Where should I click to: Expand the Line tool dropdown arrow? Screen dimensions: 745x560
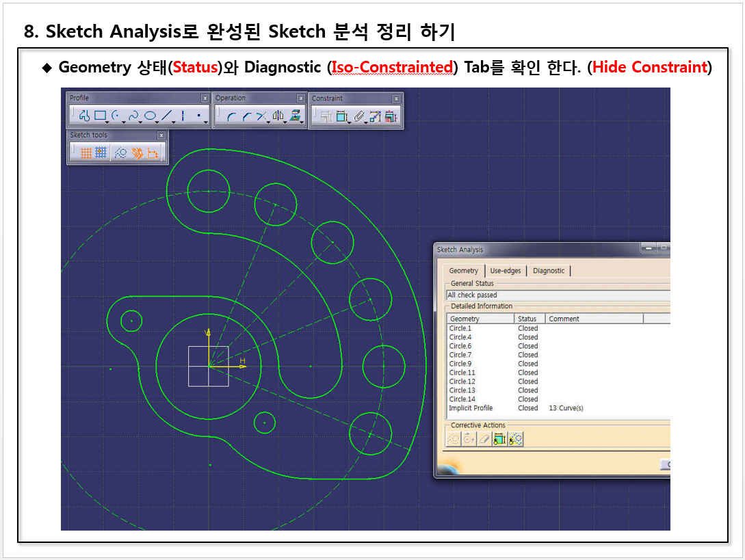point(173,122)
